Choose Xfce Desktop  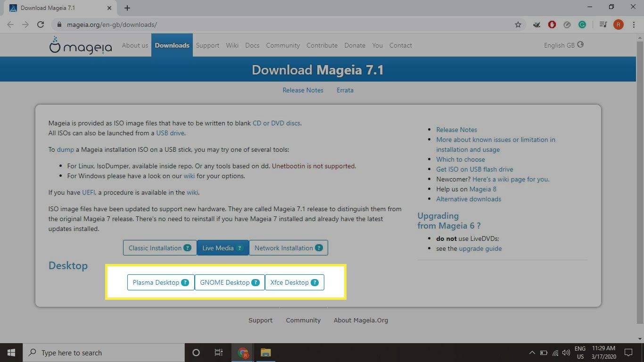[295, 282]
